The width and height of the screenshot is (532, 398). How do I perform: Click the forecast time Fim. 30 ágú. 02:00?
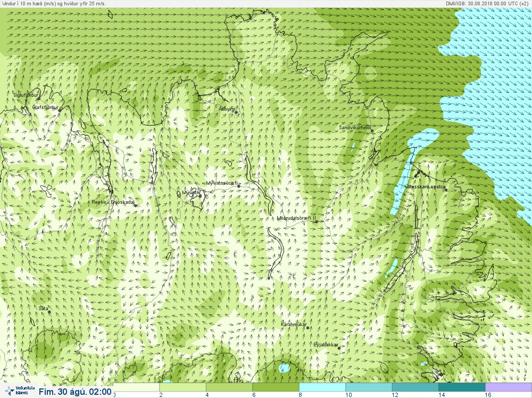[75, 392]
